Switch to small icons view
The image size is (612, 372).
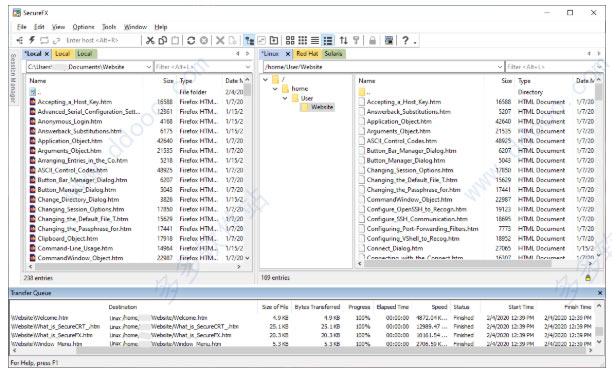click(302, 40)
